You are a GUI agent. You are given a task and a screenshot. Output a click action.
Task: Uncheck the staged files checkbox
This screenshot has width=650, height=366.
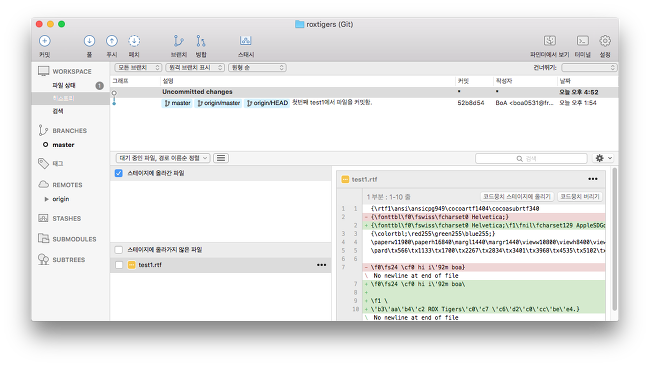point(119,173)
